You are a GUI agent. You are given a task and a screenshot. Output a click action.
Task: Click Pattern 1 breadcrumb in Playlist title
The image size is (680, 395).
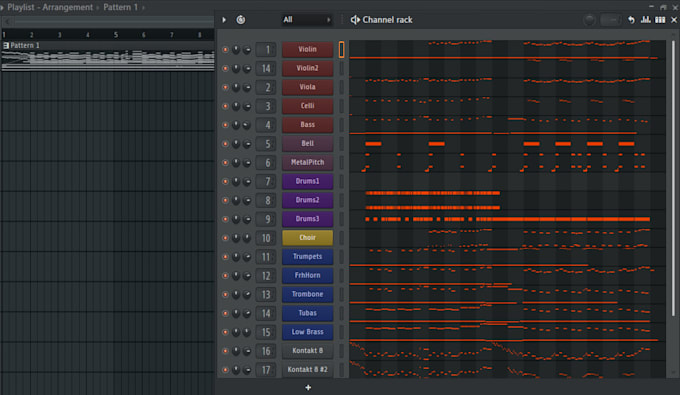point(120,7)
